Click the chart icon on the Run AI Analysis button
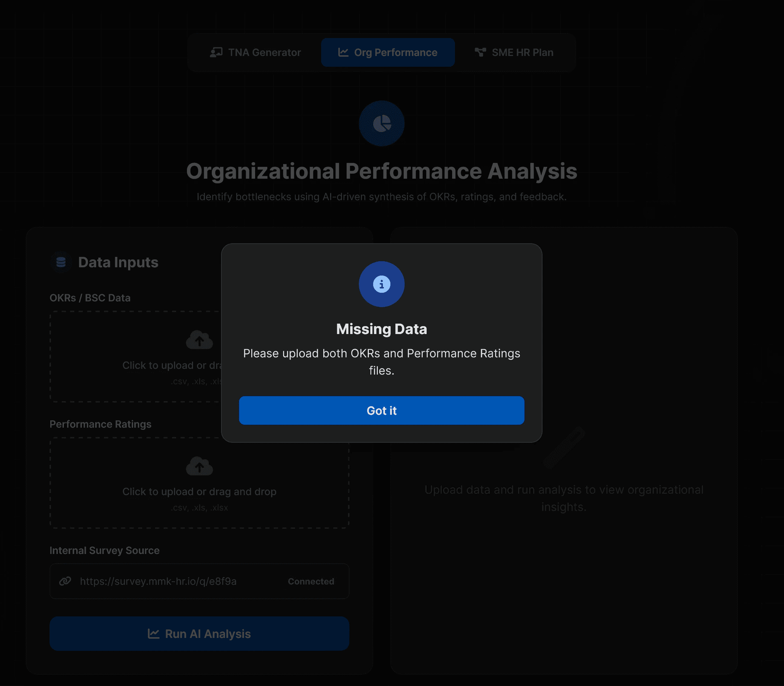The width and height of the screenshot is (784, 686). point(154,634)
